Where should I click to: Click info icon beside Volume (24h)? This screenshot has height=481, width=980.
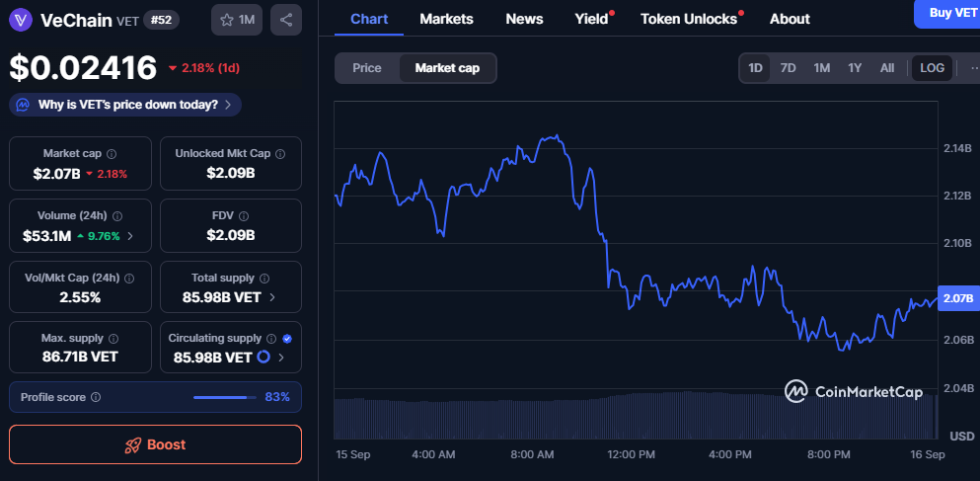click(117, 215)
